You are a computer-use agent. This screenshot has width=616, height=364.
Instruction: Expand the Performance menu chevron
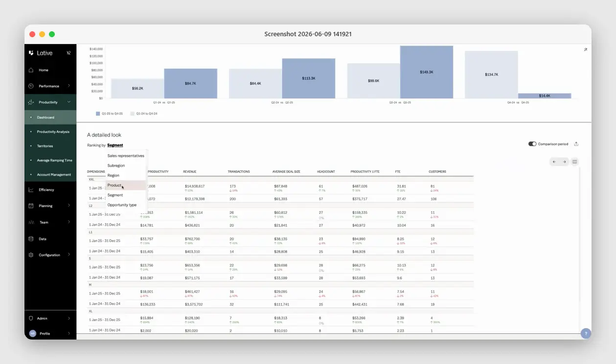point(69,86)
